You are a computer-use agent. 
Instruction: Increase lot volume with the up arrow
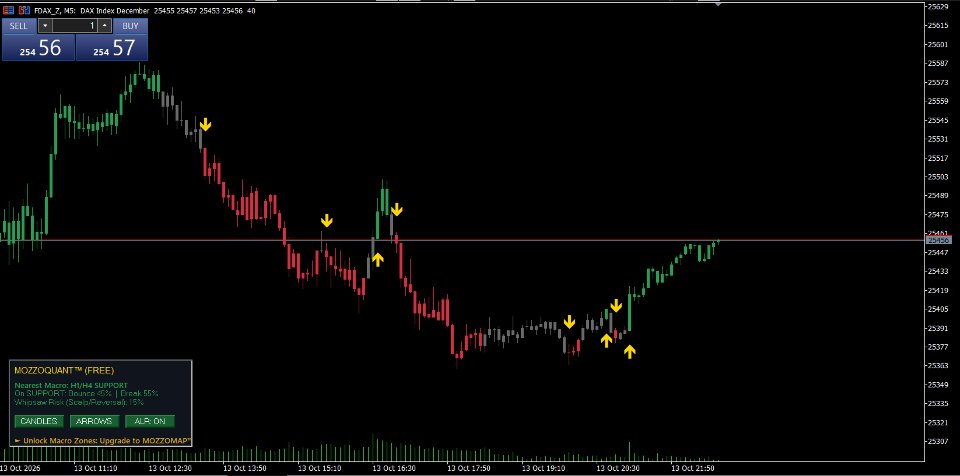pyautogui.click(x=105, y=26)
